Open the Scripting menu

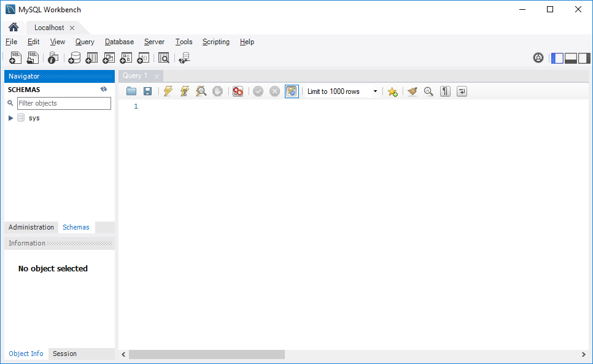(216, 42)
